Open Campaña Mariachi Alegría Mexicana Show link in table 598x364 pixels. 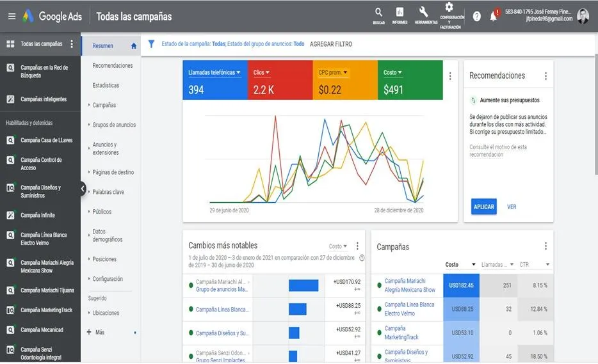(x=410, y=285)
